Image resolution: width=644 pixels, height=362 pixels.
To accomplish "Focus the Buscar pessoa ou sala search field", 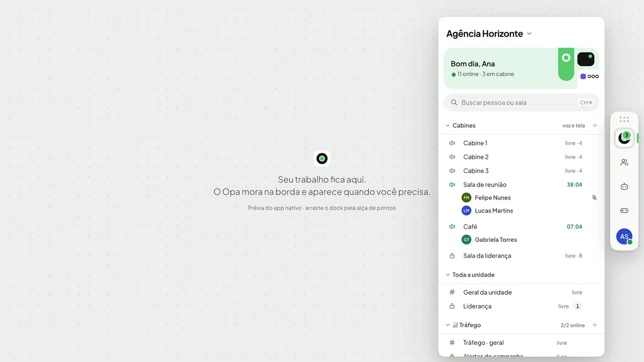I will click(521, 102).
